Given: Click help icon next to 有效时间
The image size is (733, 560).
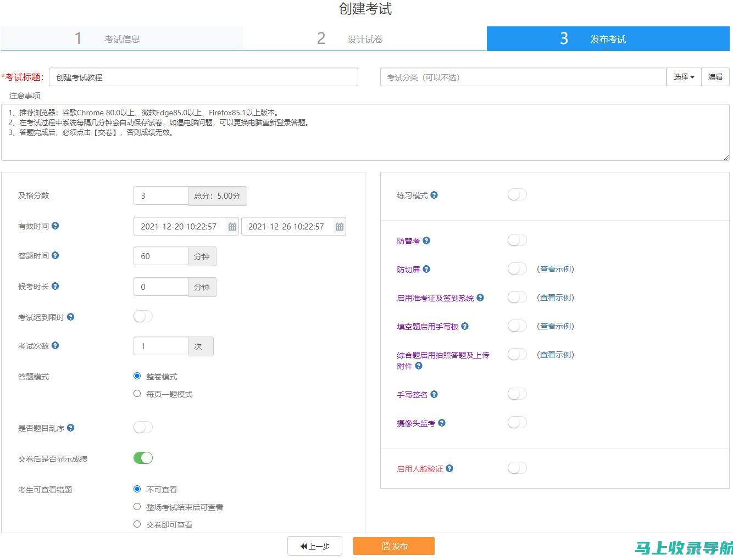Looking at the screenshot, I should [x=55, y=226].
